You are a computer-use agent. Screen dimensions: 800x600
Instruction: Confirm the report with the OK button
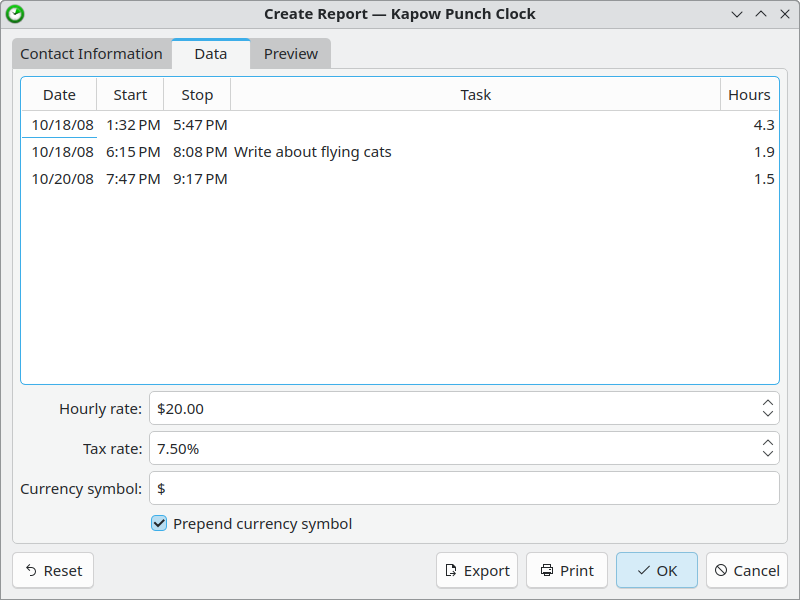point(657,570)
